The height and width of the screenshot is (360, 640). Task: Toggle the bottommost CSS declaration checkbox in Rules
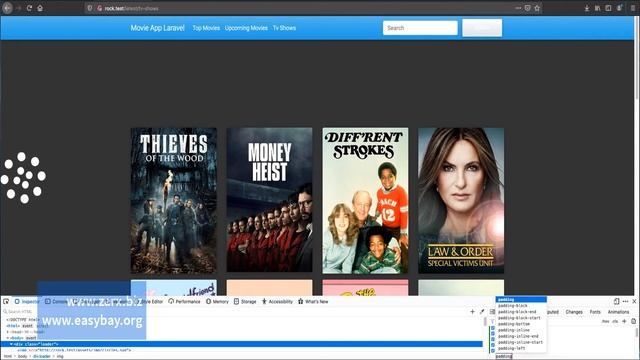(x=493, y=351)
